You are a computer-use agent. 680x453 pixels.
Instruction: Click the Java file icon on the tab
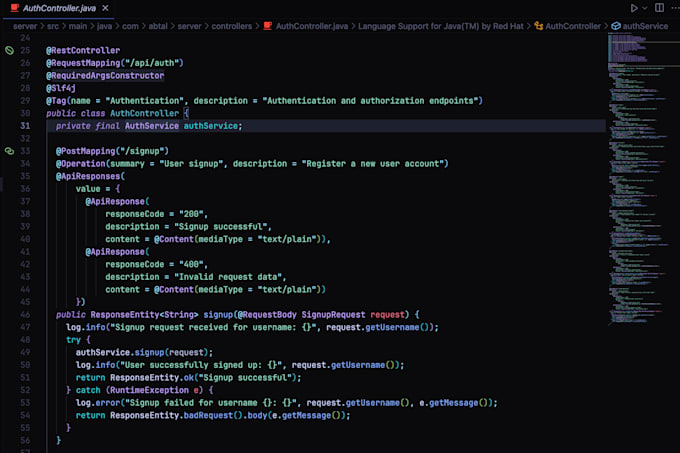click(x=14, y=8)
